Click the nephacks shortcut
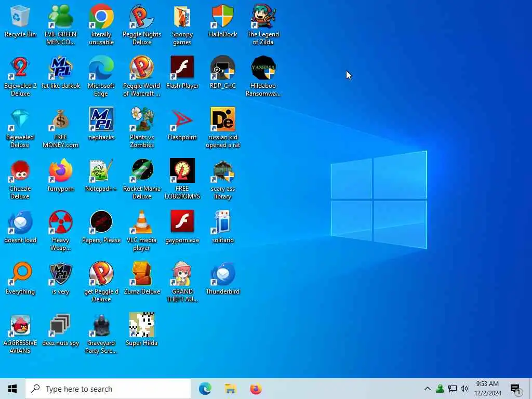 coord(101,124)
